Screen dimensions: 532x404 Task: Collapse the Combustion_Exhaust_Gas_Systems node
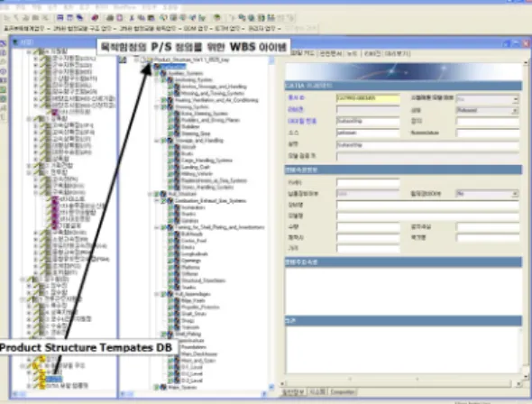157,201
